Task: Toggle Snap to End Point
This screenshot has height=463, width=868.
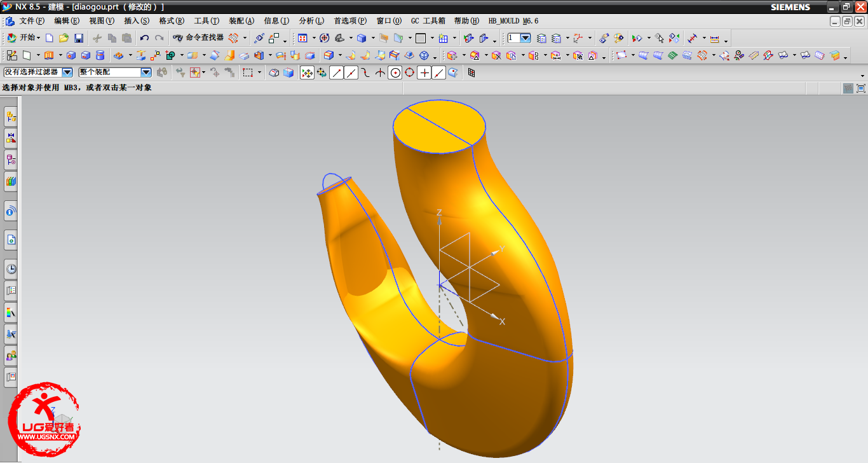Action: point(336,73)
